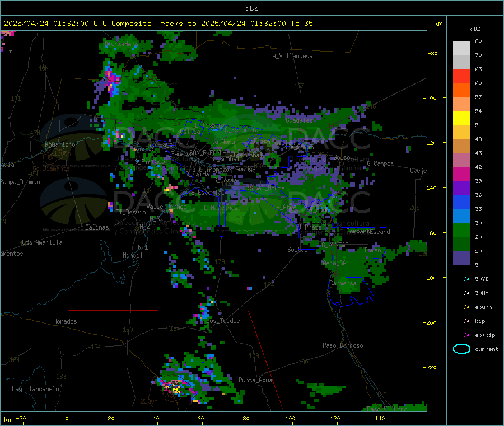Click the '140' tick on the bottom axis
The width and height of the screenshot is (504, 426).
[380, 418]
